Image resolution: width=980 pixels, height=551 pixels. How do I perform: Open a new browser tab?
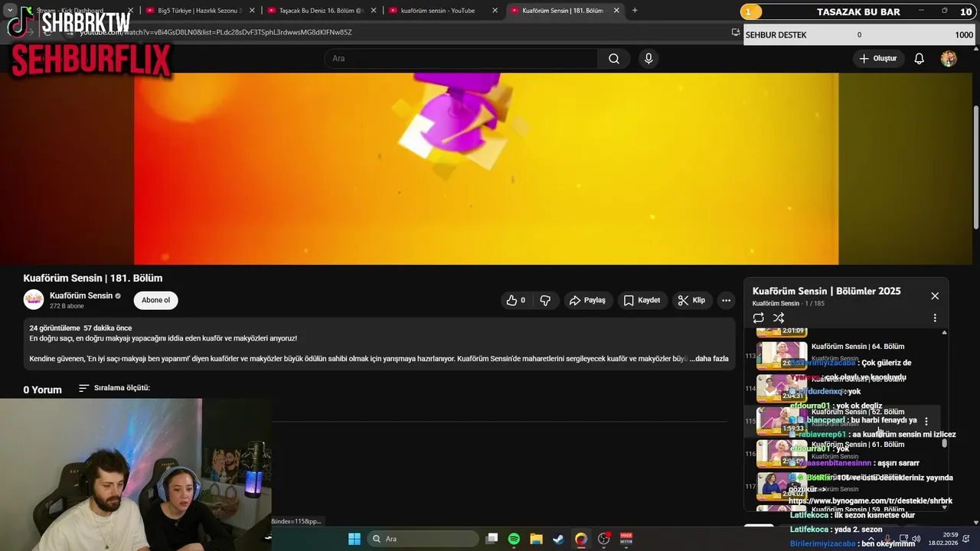[x=635, y=11]
